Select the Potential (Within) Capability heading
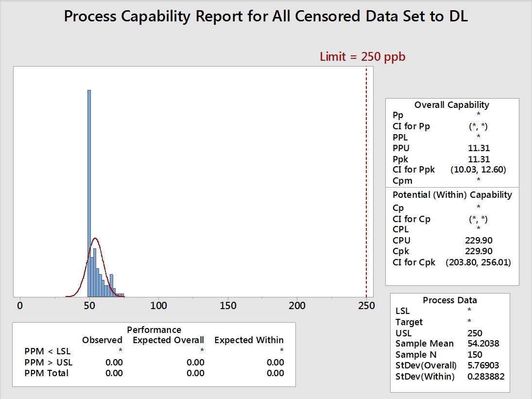The width and height of the screenshot is (532, 399). (452, 195)
